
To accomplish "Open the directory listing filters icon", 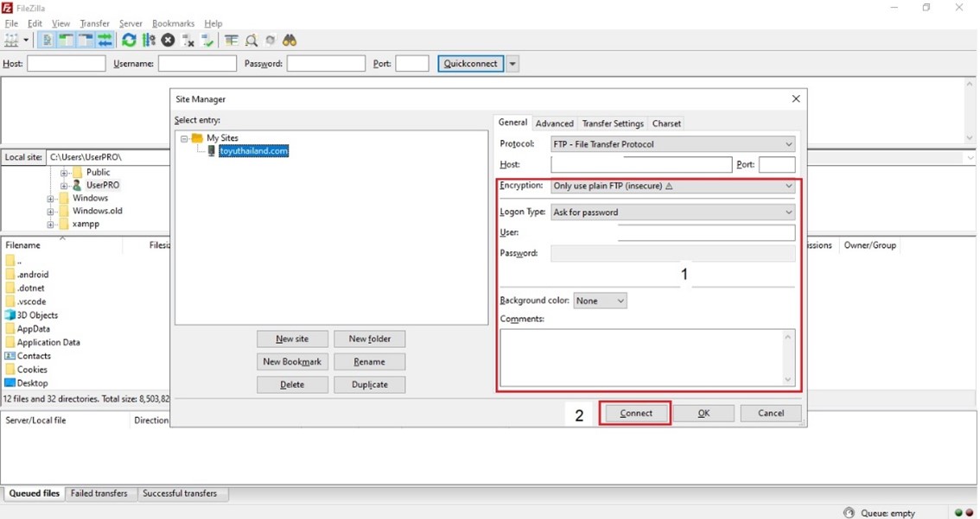I will point(232,41).
